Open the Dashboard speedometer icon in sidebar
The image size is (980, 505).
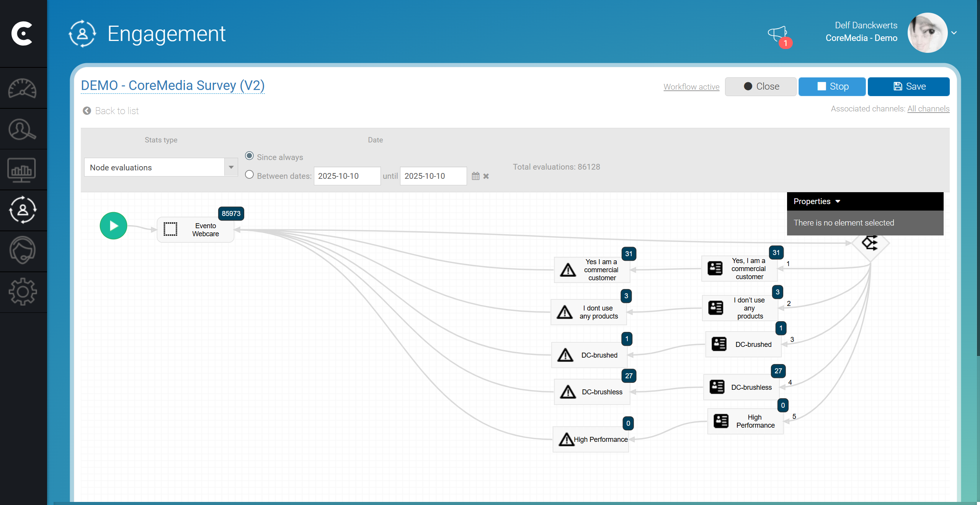coord(23,88)
